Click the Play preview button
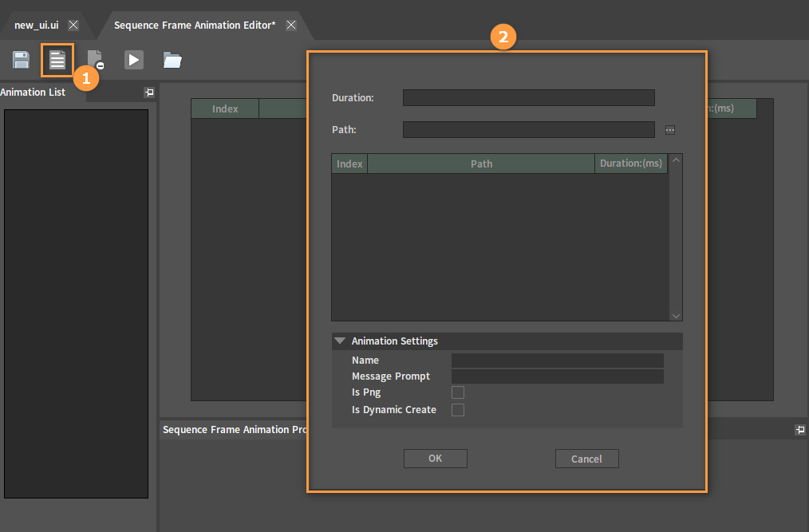The image size is (809, 532). (x=133, y=60)
